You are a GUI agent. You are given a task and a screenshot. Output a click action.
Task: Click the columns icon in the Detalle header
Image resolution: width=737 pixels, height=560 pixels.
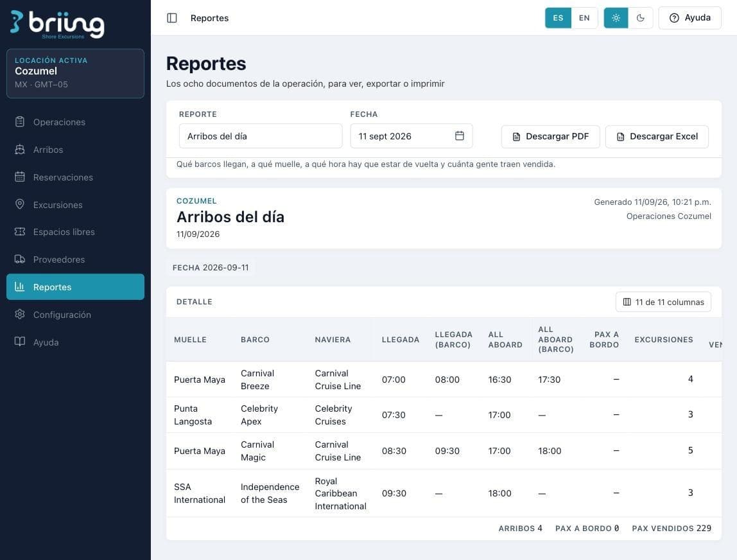pyautogui.click(x=627, y=302)
